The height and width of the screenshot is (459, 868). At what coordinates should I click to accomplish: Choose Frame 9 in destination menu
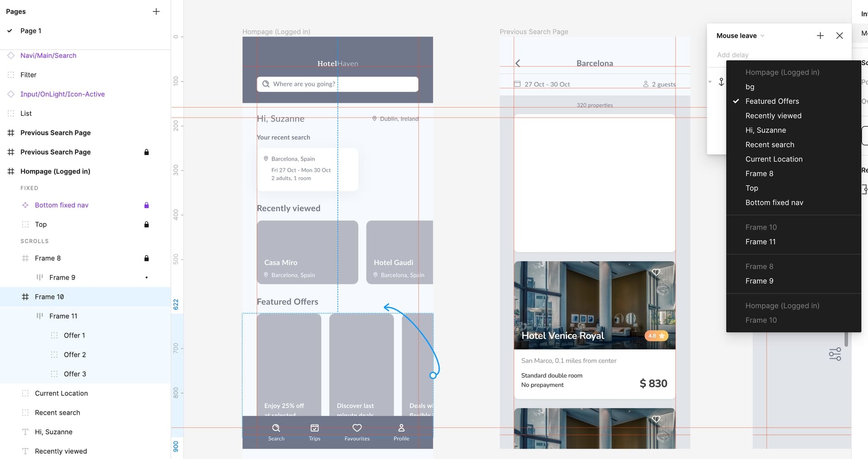793,281
